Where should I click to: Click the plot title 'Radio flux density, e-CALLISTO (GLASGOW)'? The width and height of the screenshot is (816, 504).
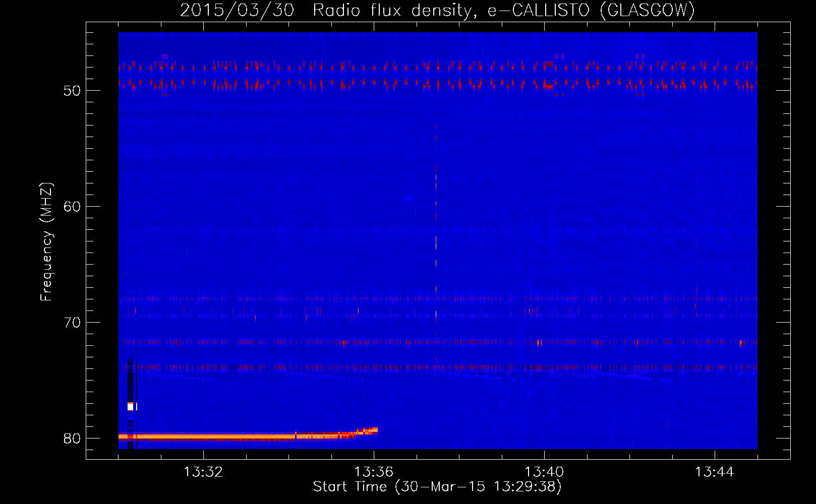pos(504,10)
